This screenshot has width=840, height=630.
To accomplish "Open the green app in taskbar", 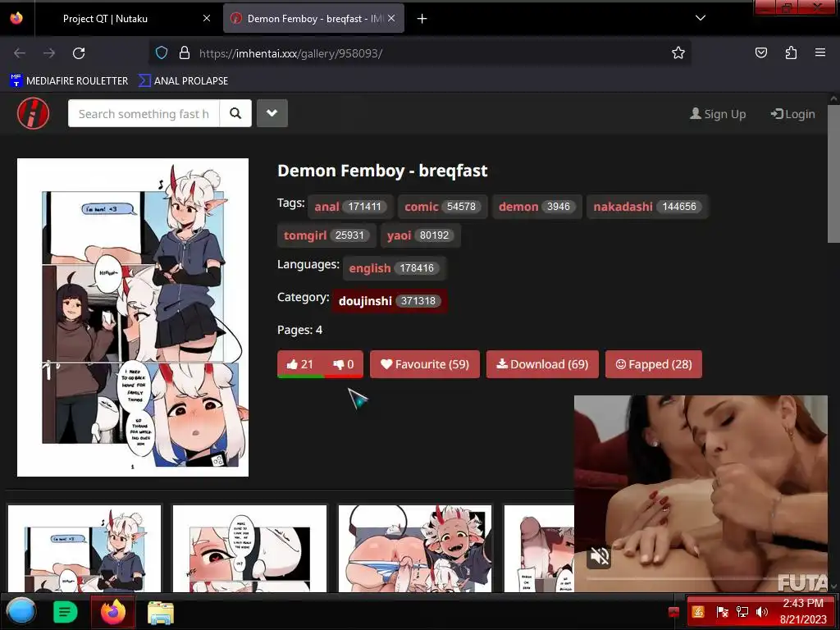I will point(65,611).
